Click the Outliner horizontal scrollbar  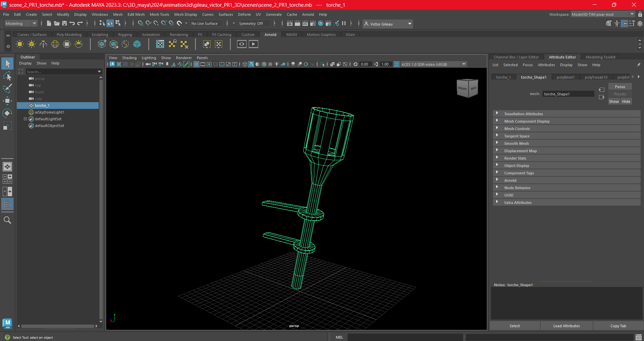(58, 326)
